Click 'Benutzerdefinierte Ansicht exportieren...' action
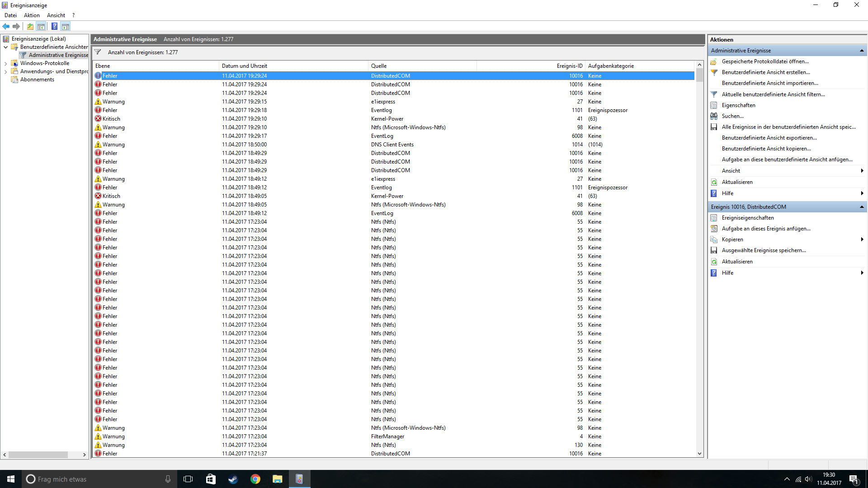The height and width of the screenshot is (488, 868). 769,138
